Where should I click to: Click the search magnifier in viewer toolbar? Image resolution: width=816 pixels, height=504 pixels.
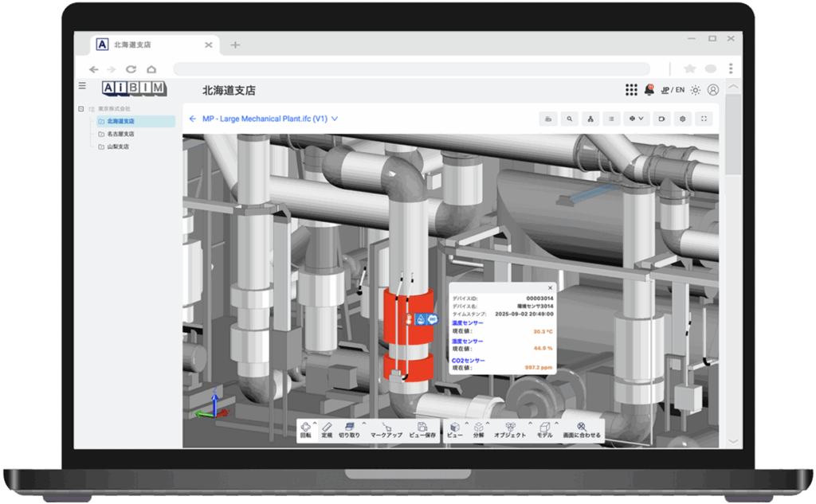(569, 119)
